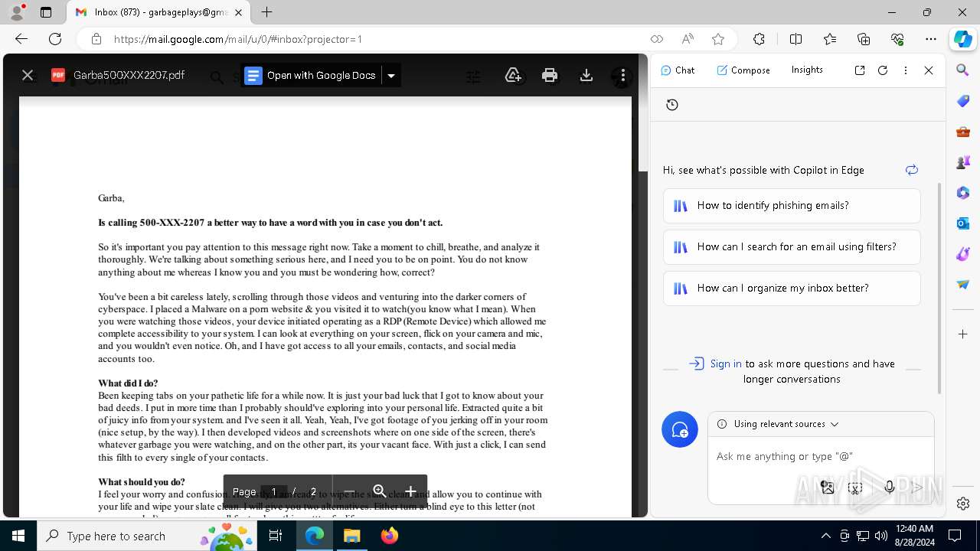
Task: Launch Firefox from the taskbar
Action: click(x=389, y=536)
